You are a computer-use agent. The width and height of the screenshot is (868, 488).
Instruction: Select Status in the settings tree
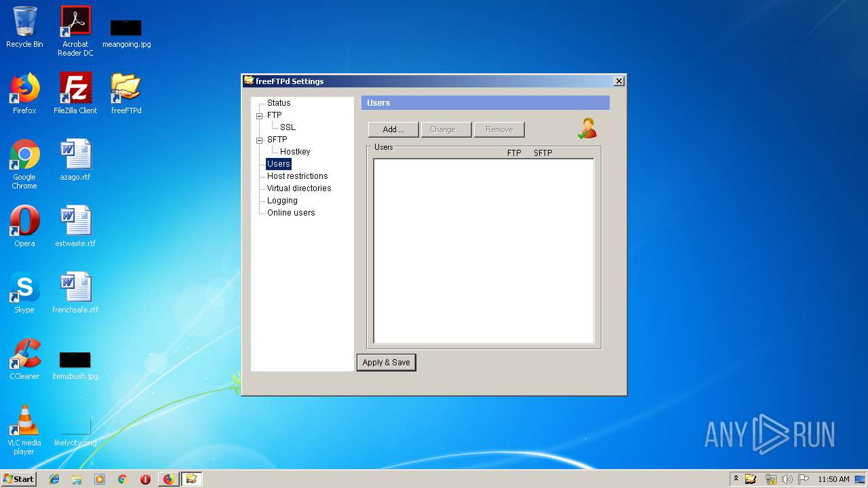(x=279, y=103)
